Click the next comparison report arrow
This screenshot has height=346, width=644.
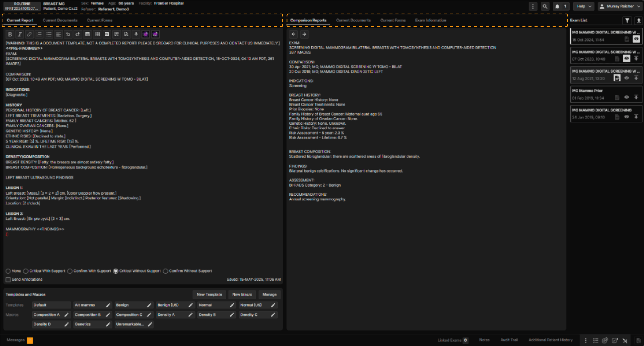pyautogui.click(x=304, y=34)
